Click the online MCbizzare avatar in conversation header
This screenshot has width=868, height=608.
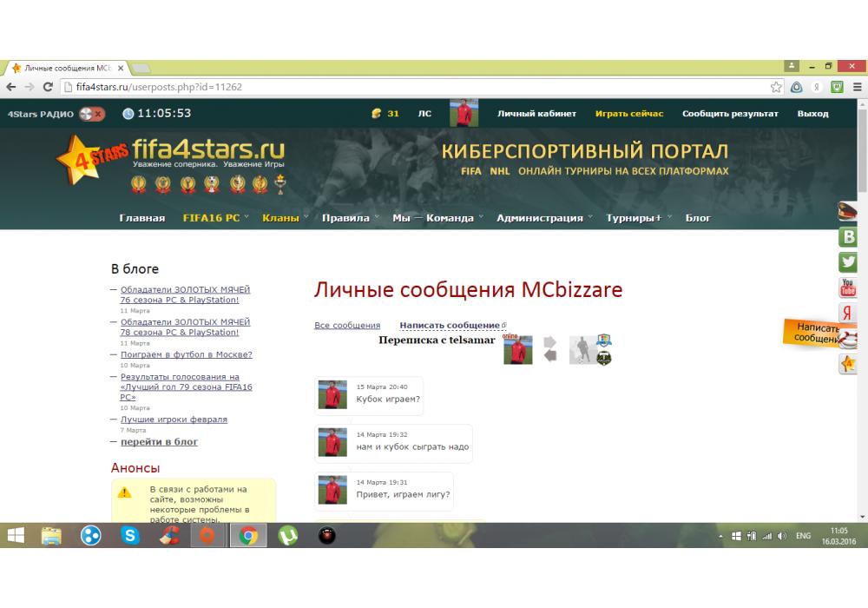(517, 350)
